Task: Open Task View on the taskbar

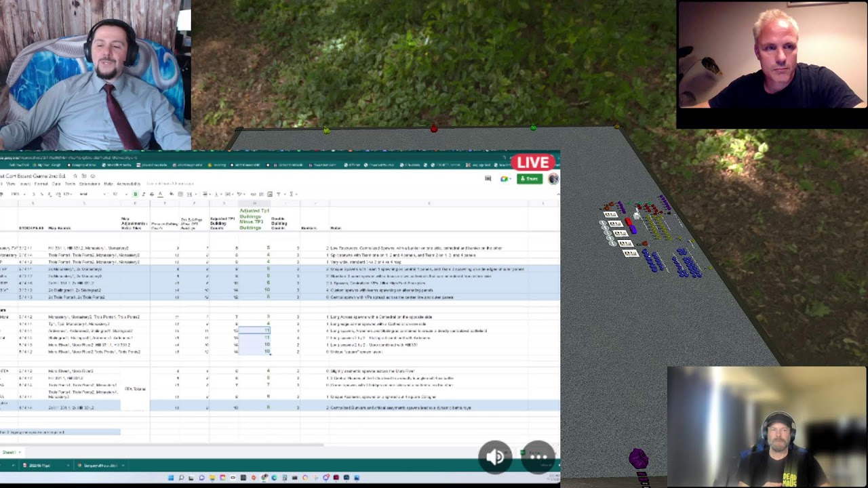Action: pos(191,477)
